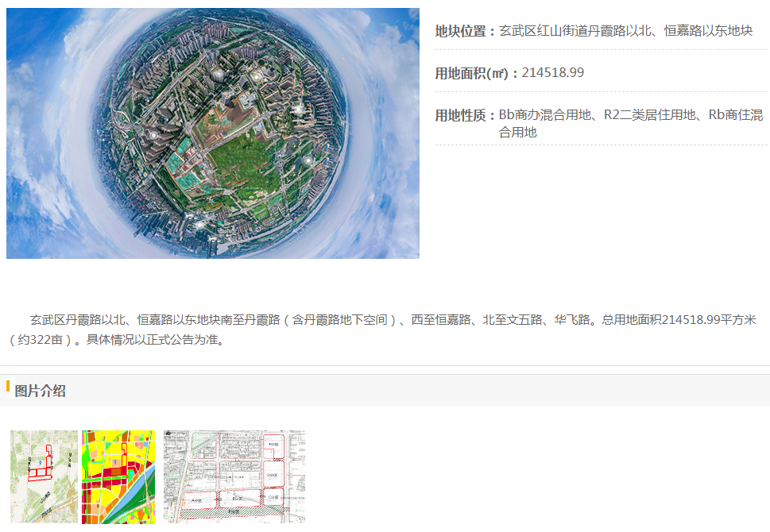Select the 214518.99 area value
This screenshot has width=770, height=532.
[x=553, y=73]
